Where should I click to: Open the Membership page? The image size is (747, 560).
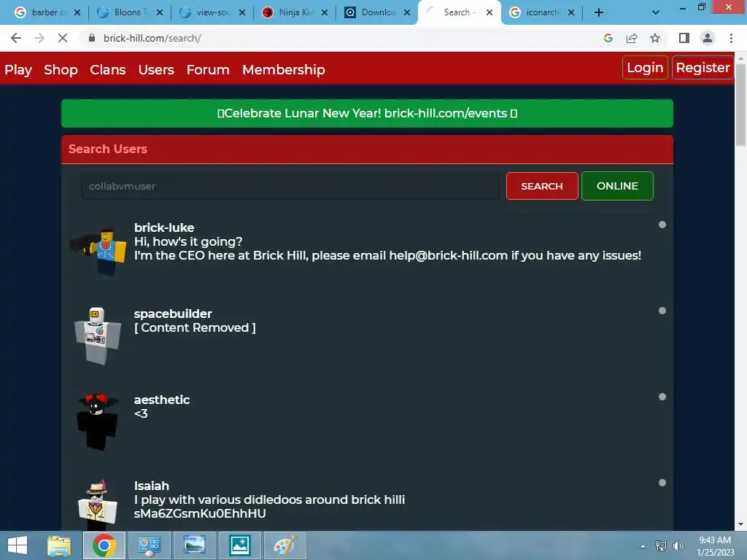[x=284, y=69]
